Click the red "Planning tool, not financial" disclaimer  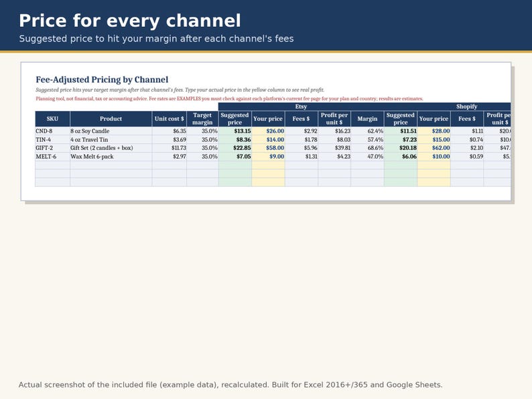[229, 98]
